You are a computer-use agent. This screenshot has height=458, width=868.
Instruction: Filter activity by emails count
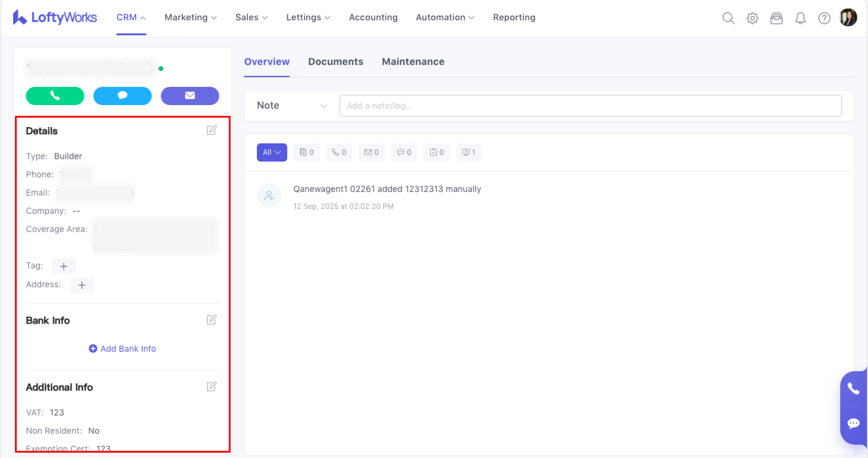(x=371, y=152)
